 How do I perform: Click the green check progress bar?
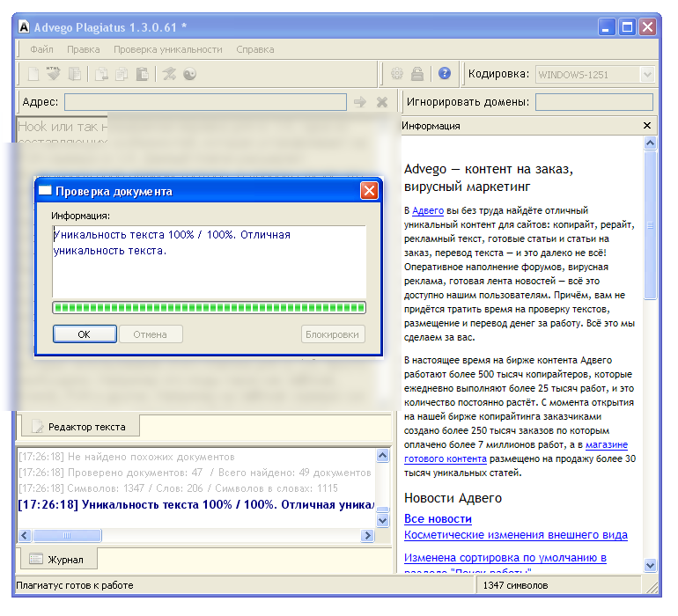[210, 307]
